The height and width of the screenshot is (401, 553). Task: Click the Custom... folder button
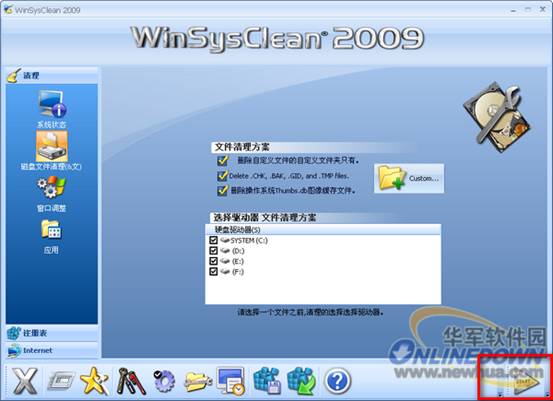[x=409, y=178]
